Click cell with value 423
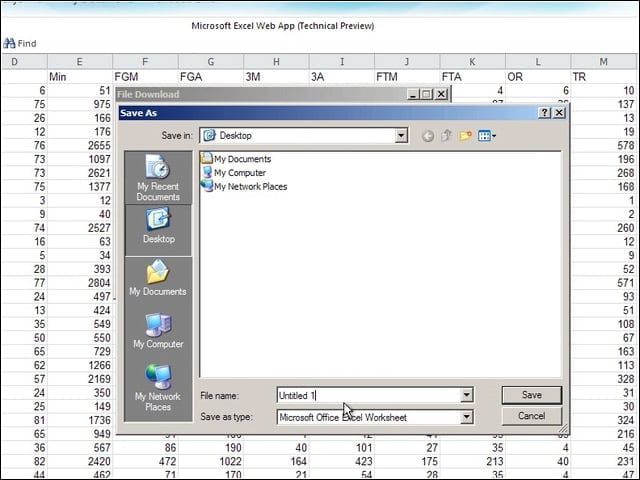Image resolution: width=640 pixels, height=480 pixels. click(x=342, y=461)
